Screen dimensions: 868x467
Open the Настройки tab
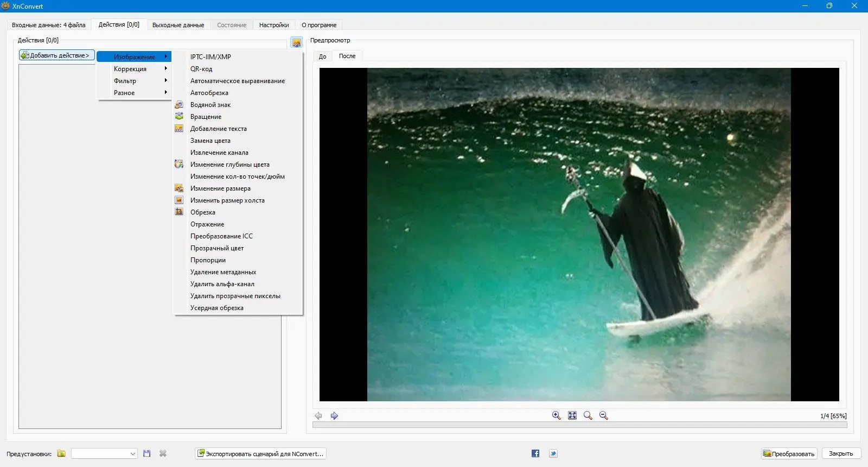pos(274,25)
